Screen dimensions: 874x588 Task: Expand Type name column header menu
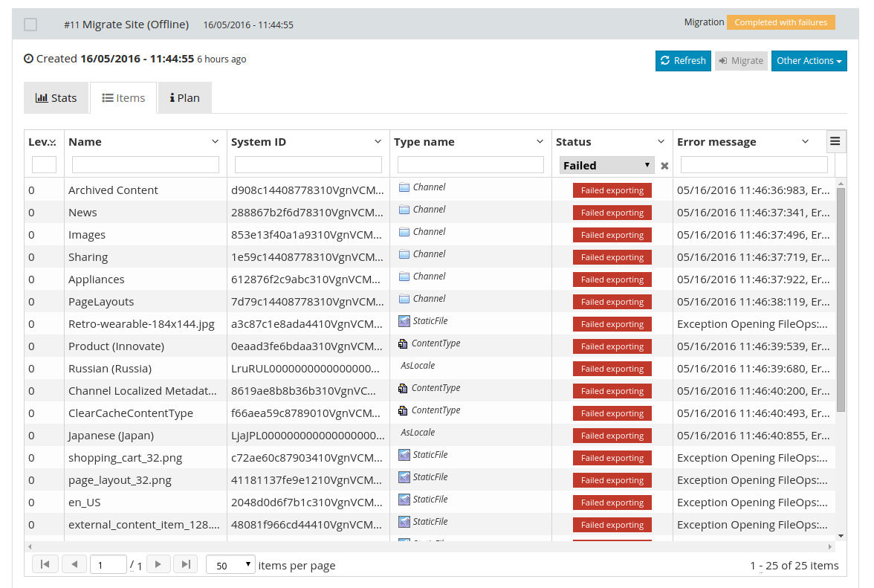[540, 141]
